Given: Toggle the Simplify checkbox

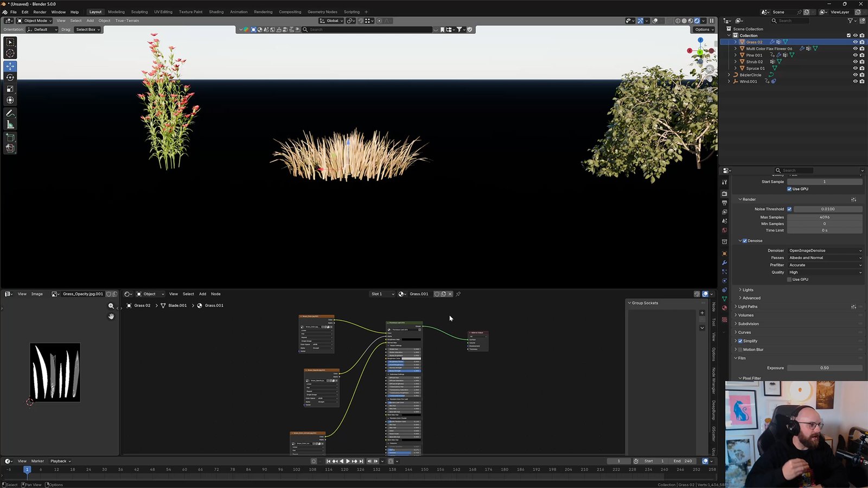Looking at the screenshot, I should tap(740, 341).
